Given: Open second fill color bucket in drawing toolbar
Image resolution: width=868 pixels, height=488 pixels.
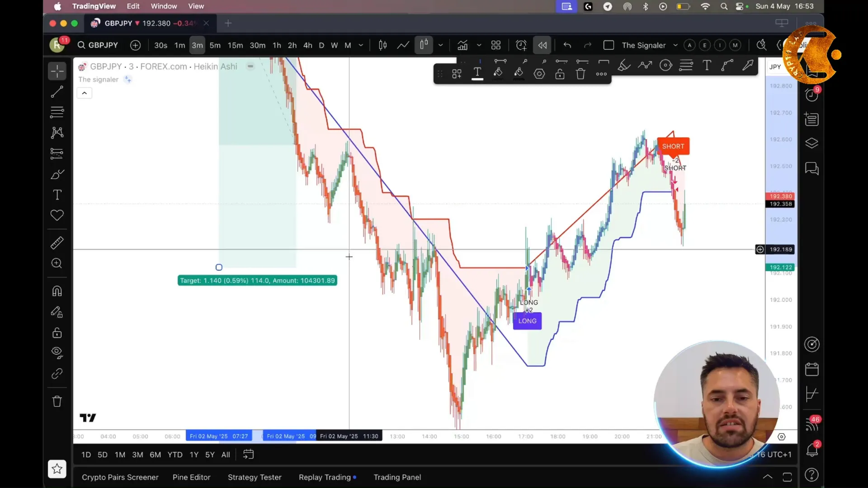Looking at the screenshot, I should click(x=519, y=74).
